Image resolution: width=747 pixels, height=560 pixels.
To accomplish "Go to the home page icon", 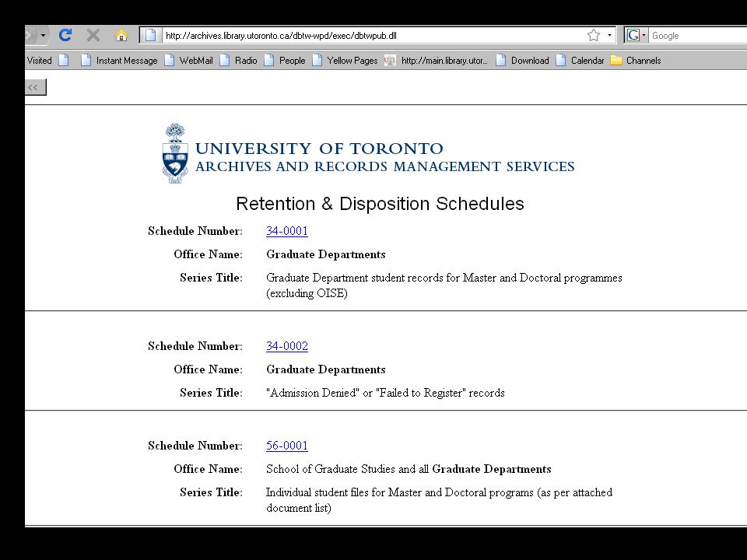I will pos(121,35).
